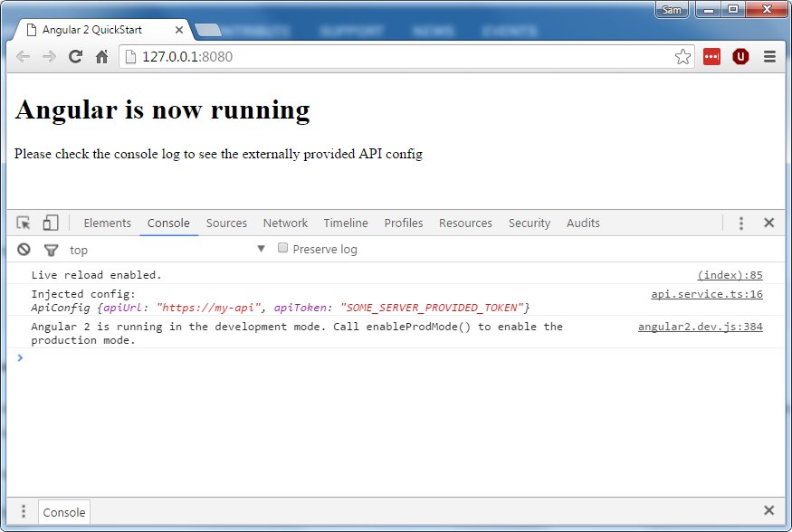
Task: Clear the console log icon
Action: coord(24,250)
